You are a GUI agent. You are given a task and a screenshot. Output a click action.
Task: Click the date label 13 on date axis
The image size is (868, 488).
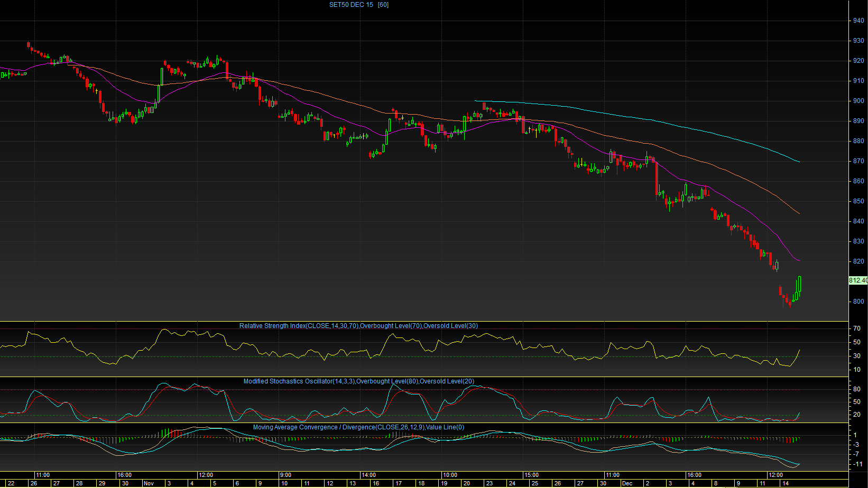353,483
